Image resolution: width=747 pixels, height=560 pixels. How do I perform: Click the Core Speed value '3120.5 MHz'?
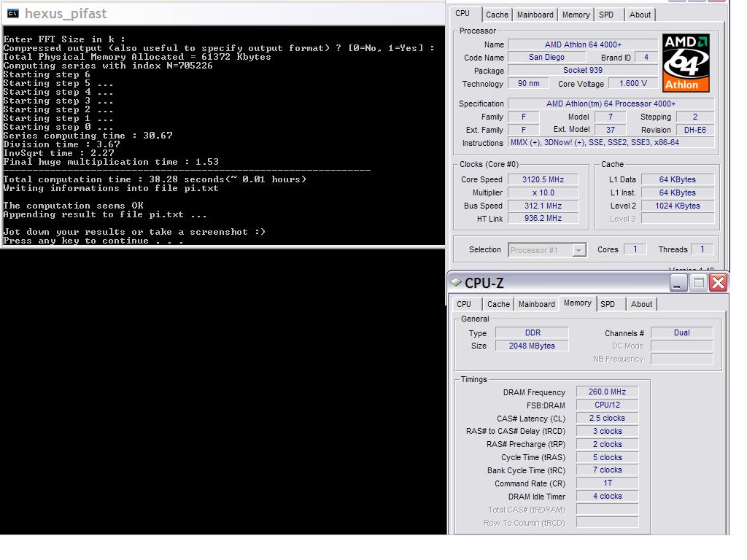[x=543, y=179]
